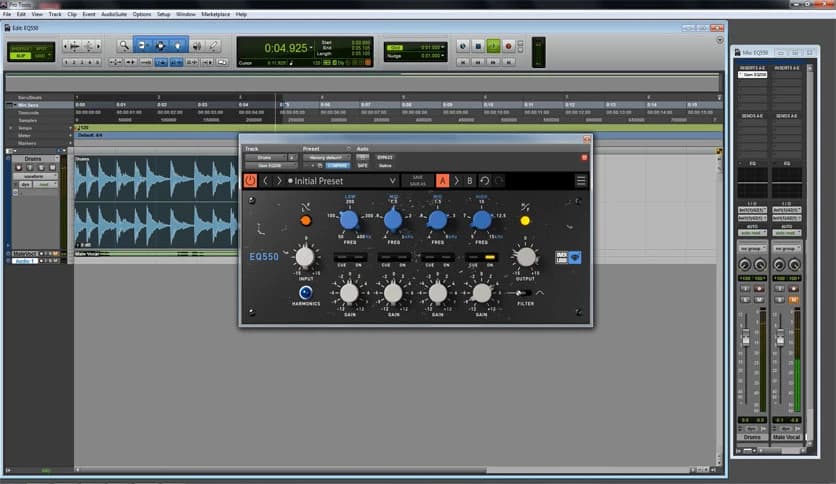Go to next preset in EQ550

coord(279,181)
